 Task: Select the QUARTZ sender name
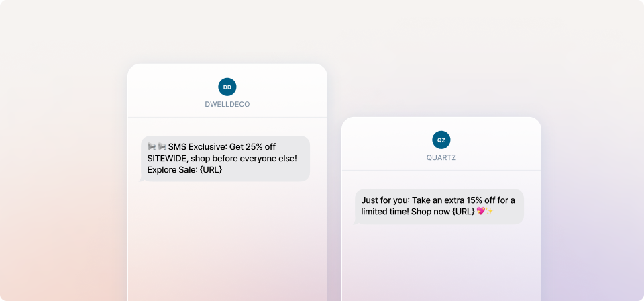pos(441,158)
